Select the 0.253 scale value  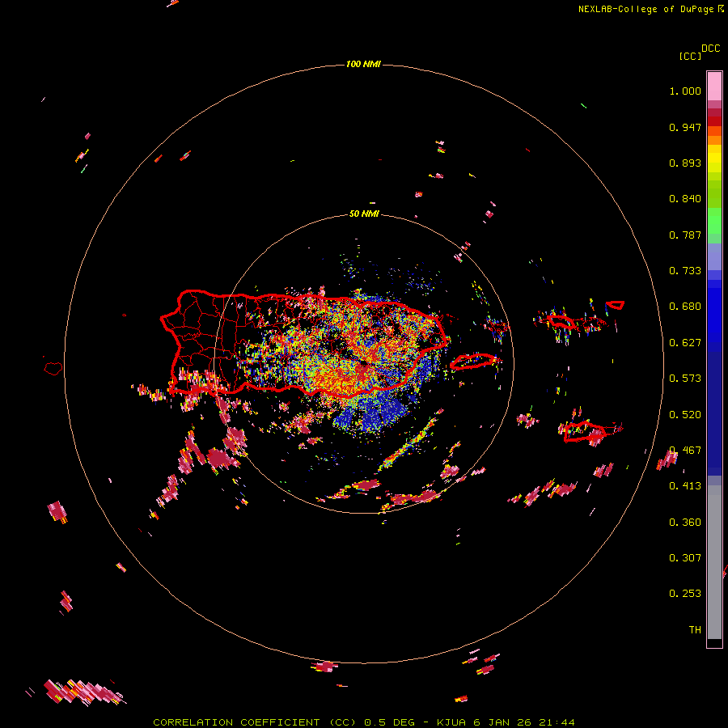[685, 594]
